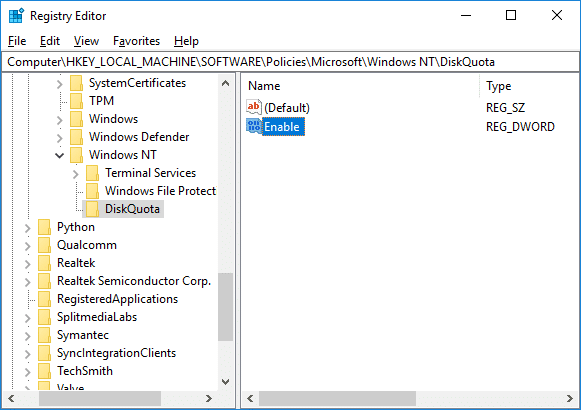Expand the SystemCertificates key
This screenshot has width=581, height=410.
[59, 83]
